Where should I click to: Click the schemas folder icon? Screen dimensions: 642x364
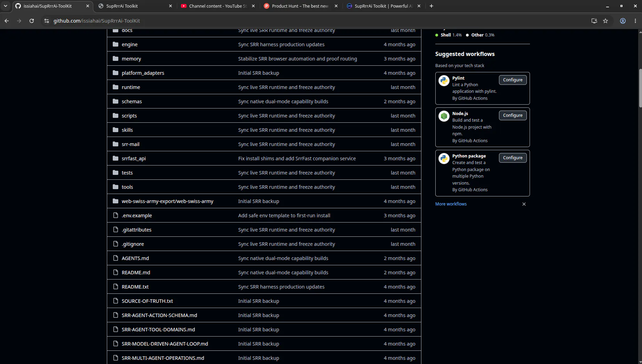[x=116, y=102]
